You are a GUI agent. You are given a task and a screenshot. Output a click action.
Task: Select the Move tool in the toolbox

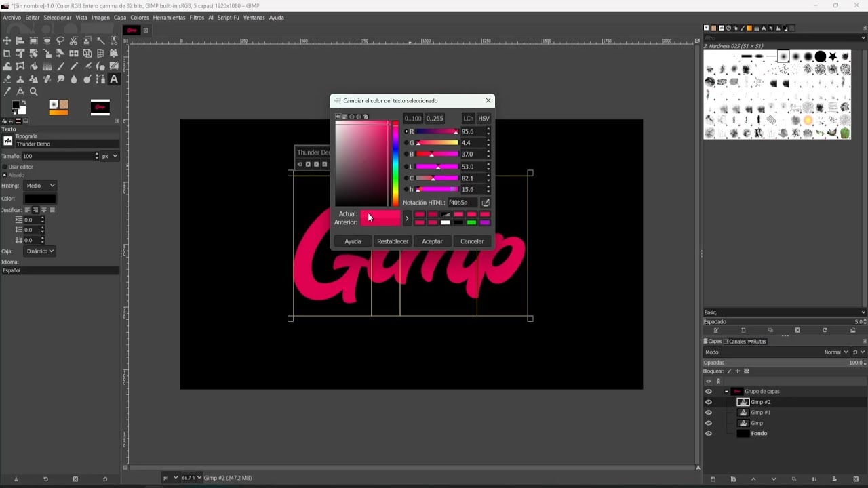(7, 41)
